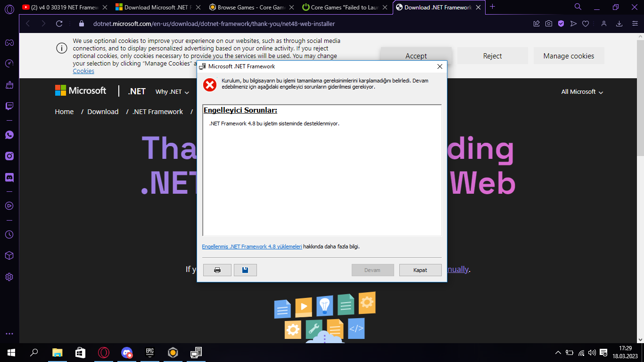Go forward to the next page

[x=43, y=24]
